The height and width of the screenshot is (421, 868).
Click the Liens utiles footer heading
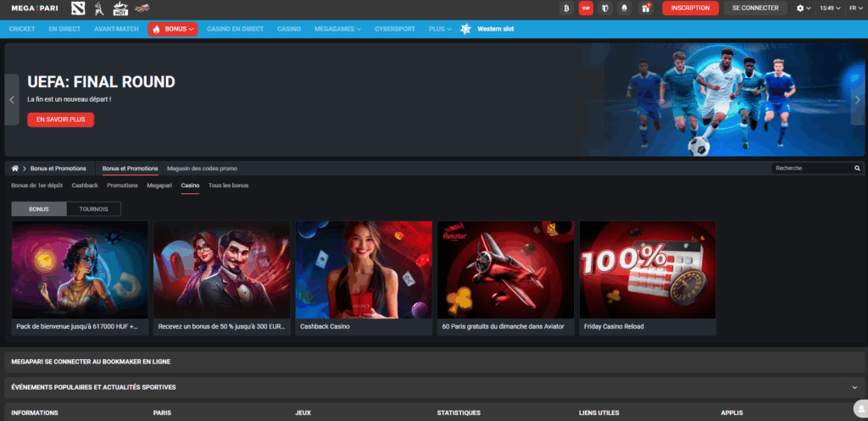coord(599,413)
